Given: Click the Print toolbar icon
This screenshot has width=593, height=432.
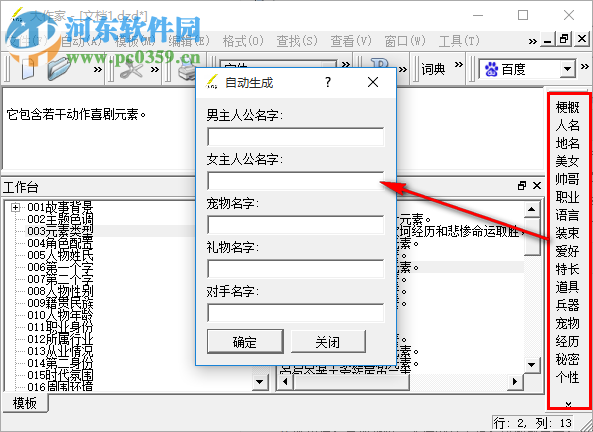Looking at the screenshot, I should tap(186, 70).
